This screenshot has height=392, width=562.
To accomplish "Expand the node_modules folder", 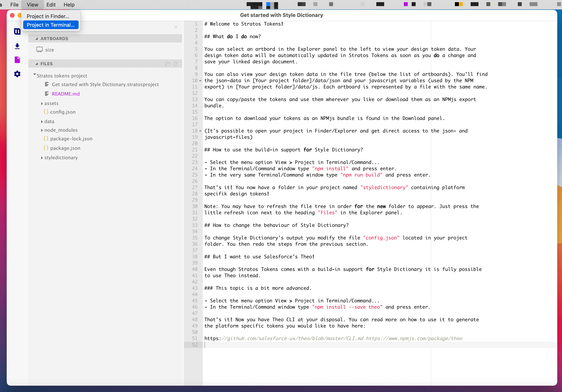I will 42,130.
